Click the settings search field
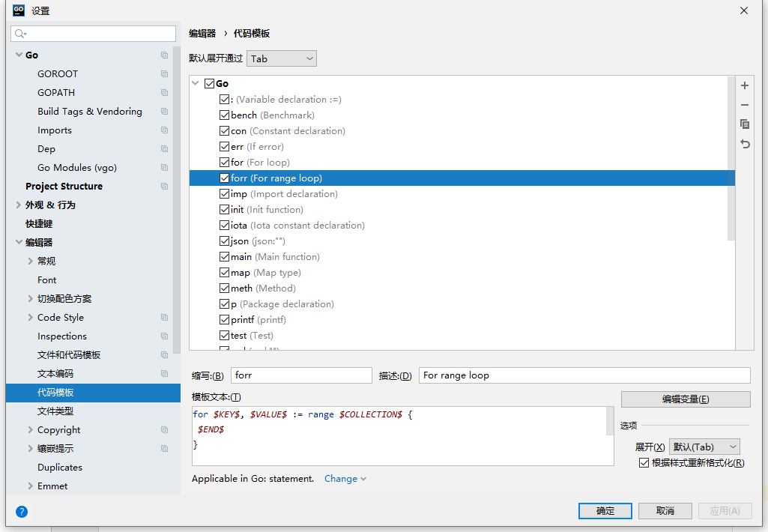Screen dimensions: 768x532 93,33
